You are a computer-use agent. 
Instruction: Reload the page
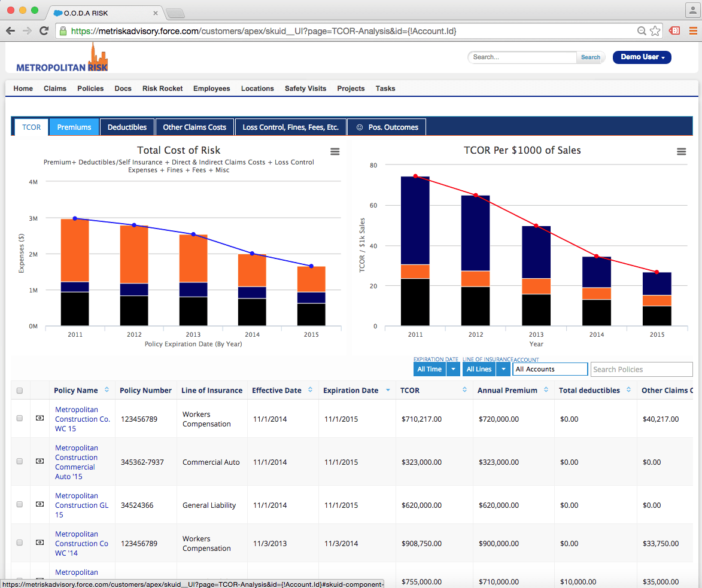tap(44, 31)
